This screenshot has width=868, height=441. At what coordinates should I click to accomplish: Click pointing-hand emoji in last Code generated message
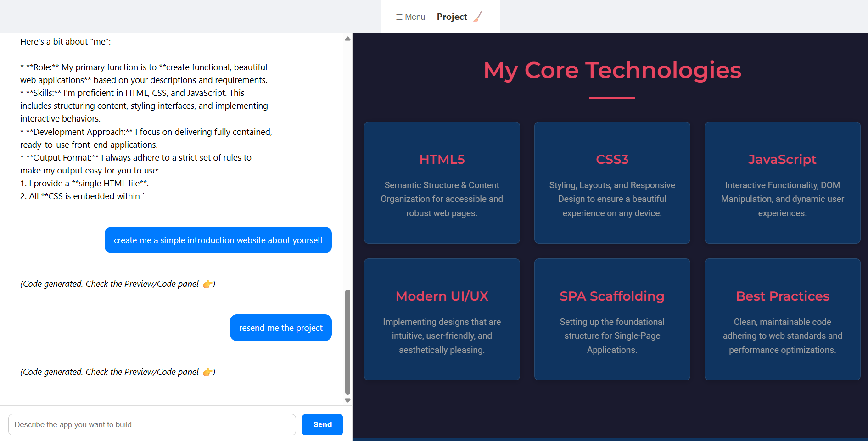(x=207, y=372)
